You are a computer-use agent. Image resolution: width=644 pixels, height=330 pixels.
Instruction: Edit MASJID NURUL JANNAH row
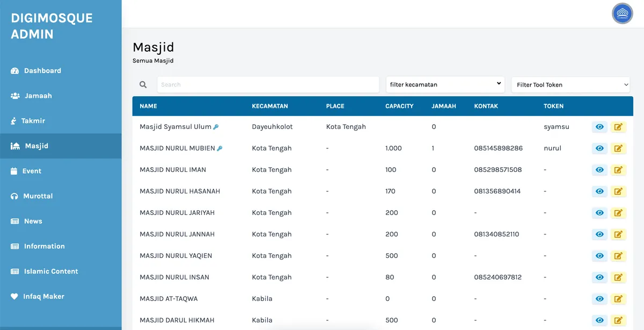coord(618,234)
